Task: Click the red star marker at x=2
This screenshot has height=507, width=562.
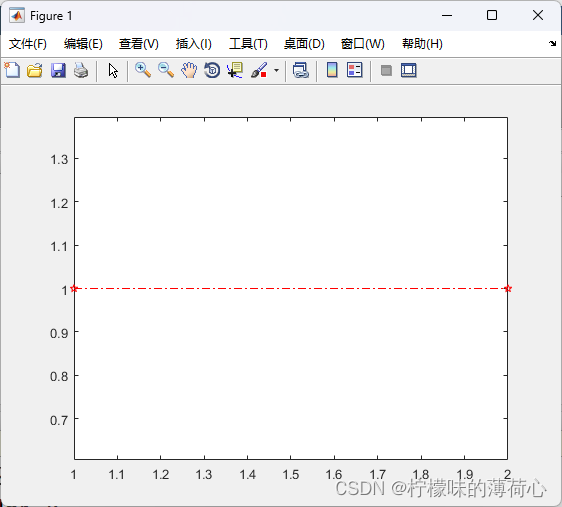Action: [x=508, y=288]
